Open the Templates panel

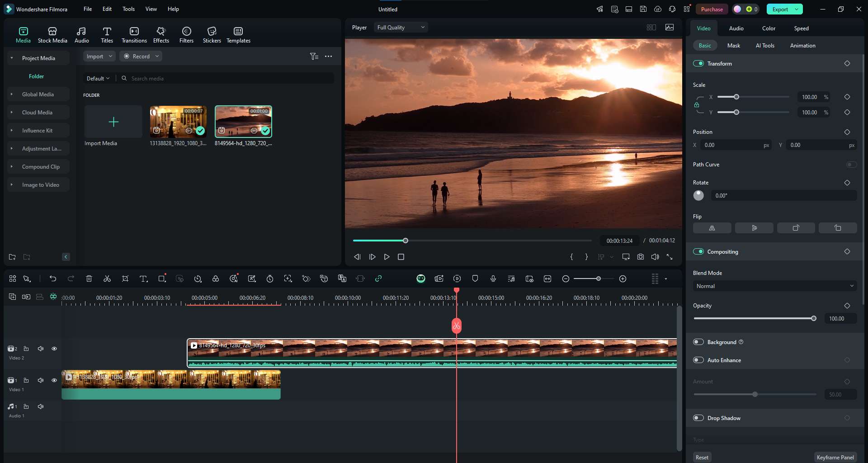click(x=238, y=35)
